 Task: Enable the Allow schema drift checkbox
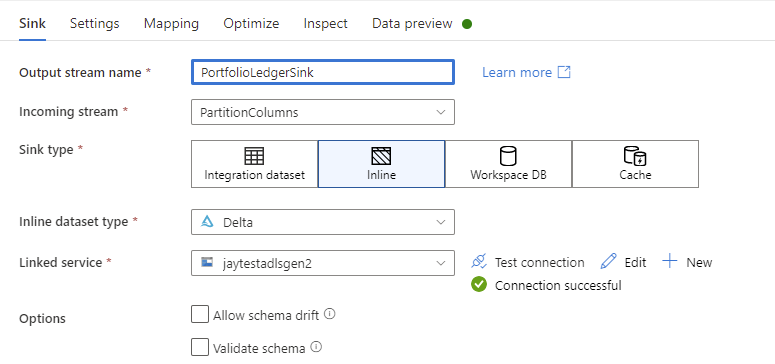[x=200, y=314]
